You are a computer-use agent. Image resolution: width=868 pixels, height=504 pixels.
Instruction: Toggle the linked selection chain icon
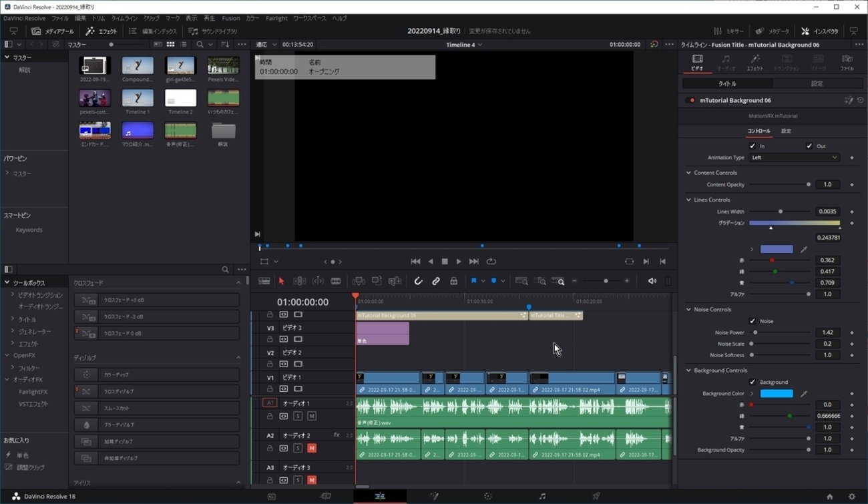click(x=436, y=281)
